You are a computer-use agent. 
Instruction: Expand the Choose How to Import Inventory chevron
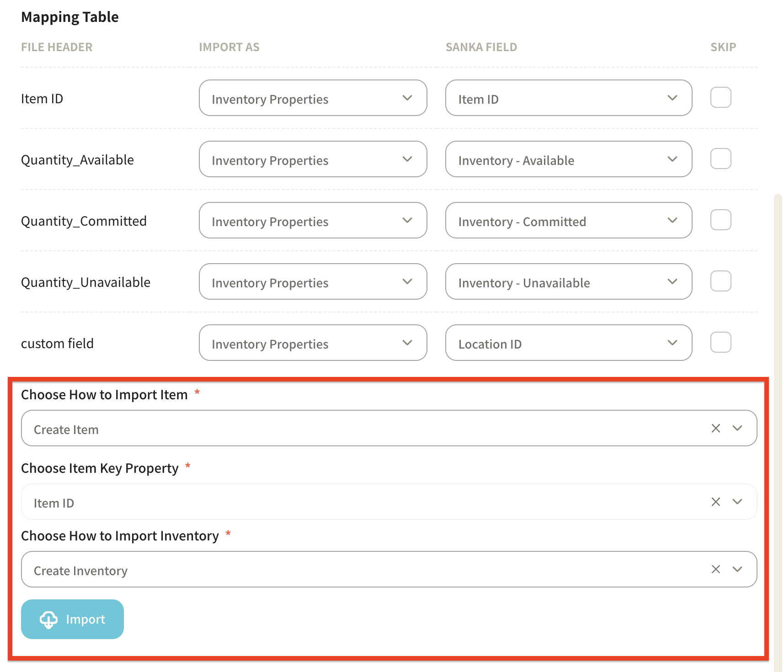pos(737,569)
